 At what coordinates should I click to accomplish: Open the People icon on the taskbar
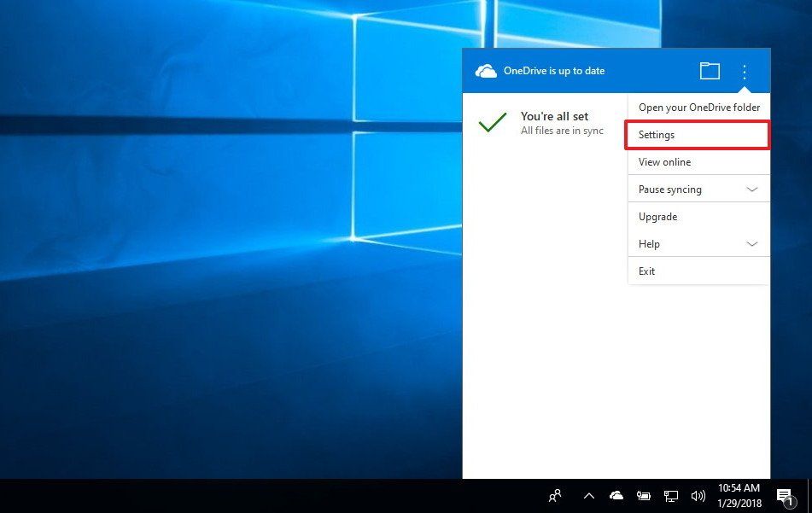click(x=555, y=495)
